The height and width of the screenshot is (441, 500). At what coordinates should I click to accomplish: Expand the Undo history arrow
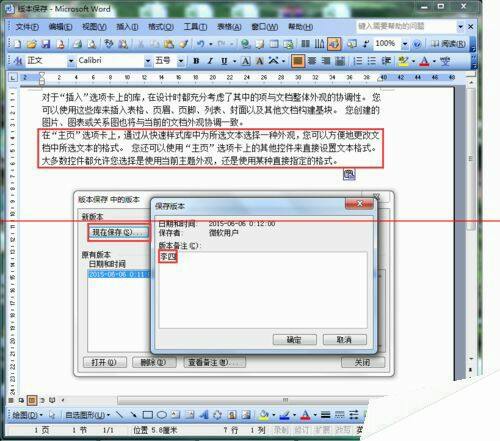click(211, 44)
